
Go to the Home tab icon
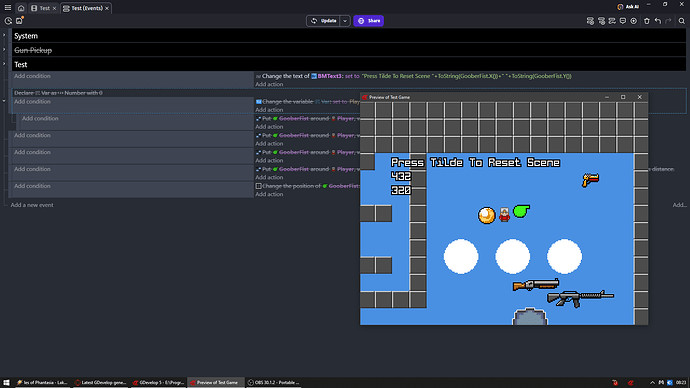(x=21, y=8)
